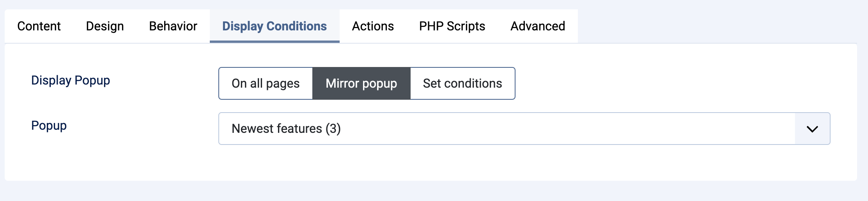Open the Design tab
Viewport: 868px width, 201px height.
point(105,26)
